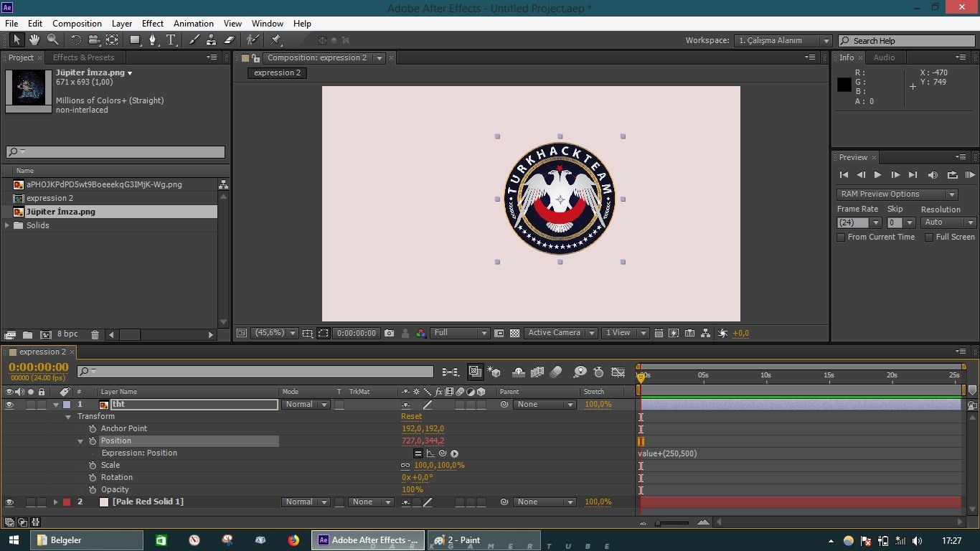The image size is (980, 551).
Task: Open Composition Mini-Flowchart in timeline
Action: pos(450,372)
